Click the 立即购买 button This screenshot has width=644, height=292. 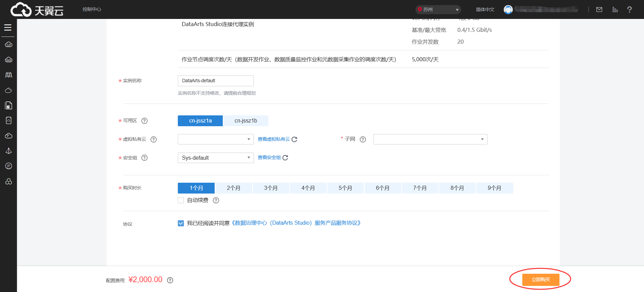click(x=541, y=279)
